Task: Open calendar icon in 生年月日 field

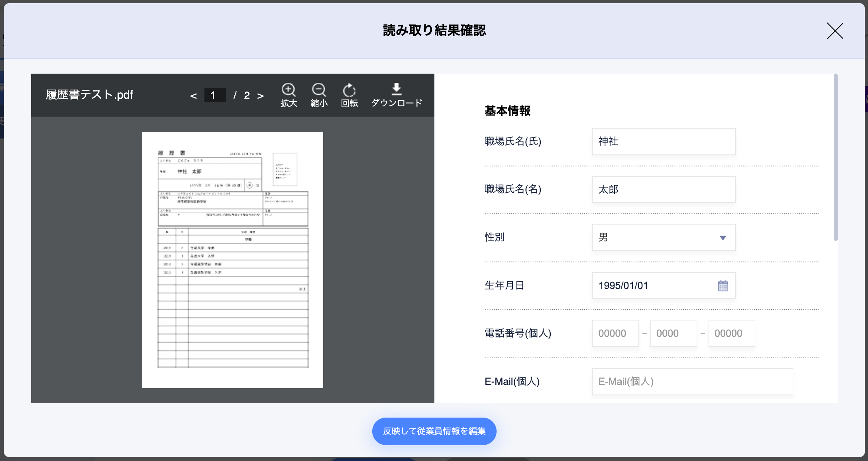Action: [x=723, y=285]
